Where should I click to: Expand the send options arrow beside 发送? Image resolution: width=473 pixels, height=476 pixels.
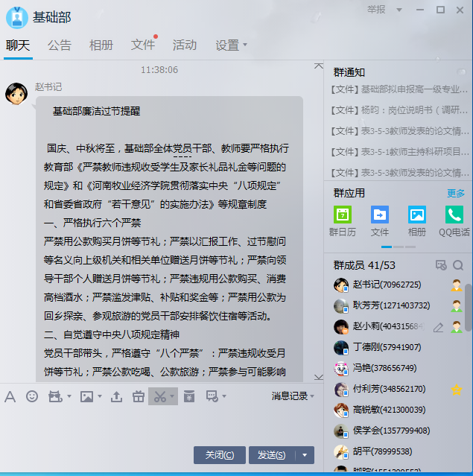tap(305, 455)
